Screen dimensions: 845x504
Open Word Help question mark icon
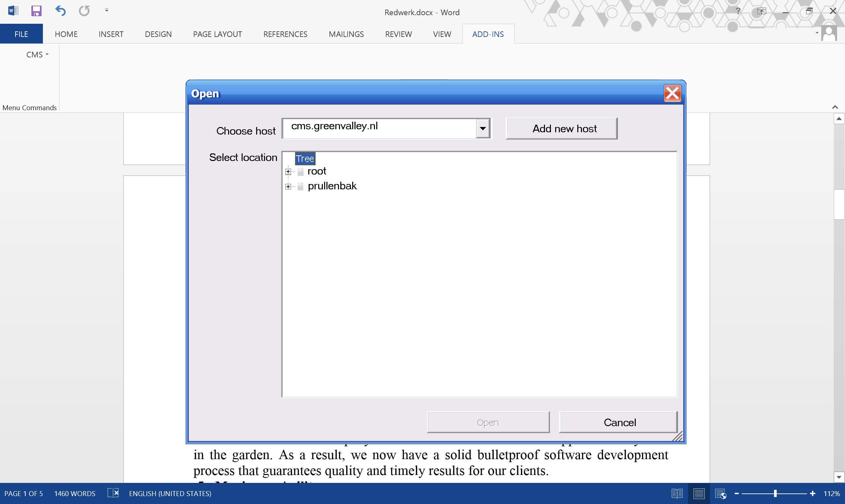pos(738,11)
